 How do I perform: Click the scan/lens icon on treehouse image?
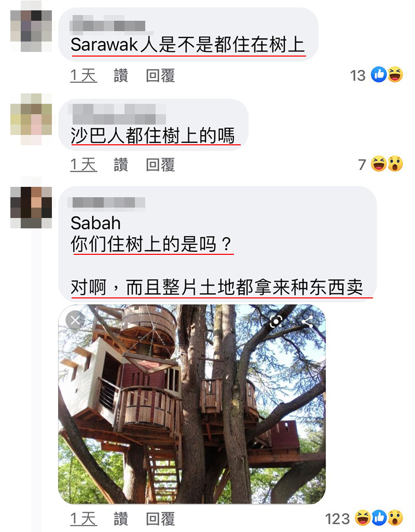[276, 321]
